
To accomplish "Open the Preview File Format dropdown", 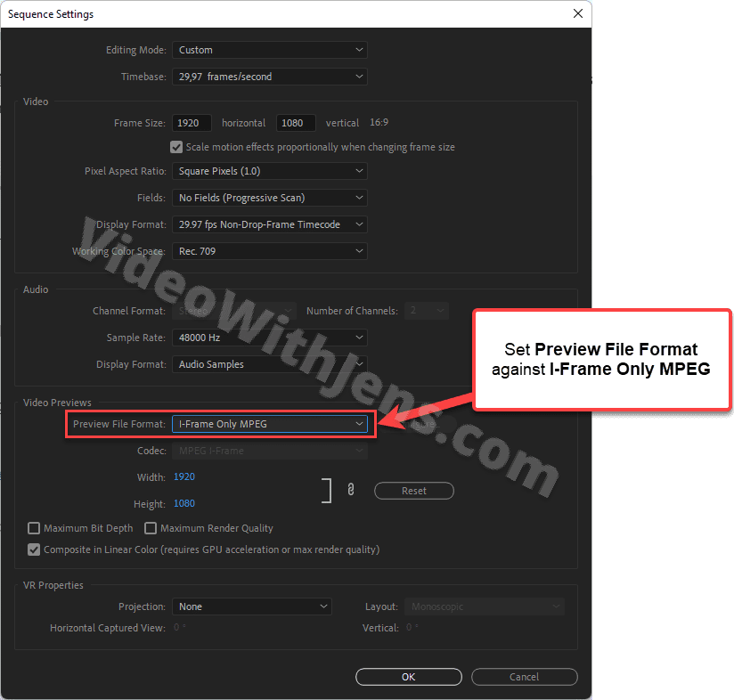I will pos(269,424).
